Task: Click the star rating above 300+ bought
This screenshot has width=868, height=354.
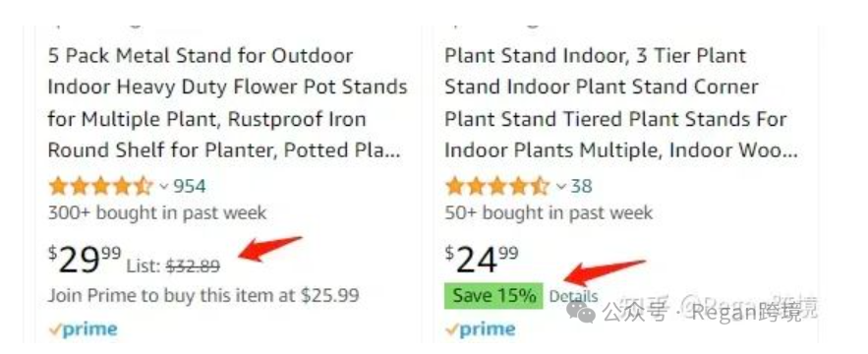Action: [x=100, y=186]
